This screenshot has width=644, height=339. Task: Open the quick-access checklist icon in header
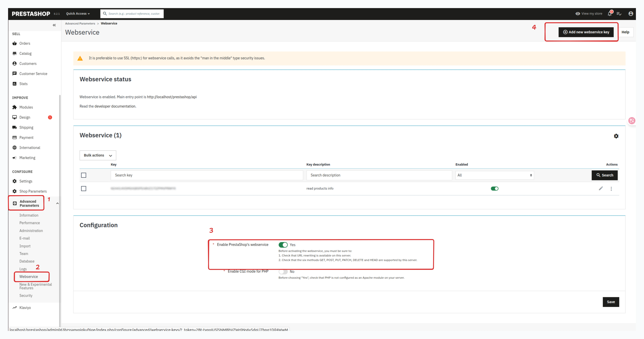tap(619, 14)
